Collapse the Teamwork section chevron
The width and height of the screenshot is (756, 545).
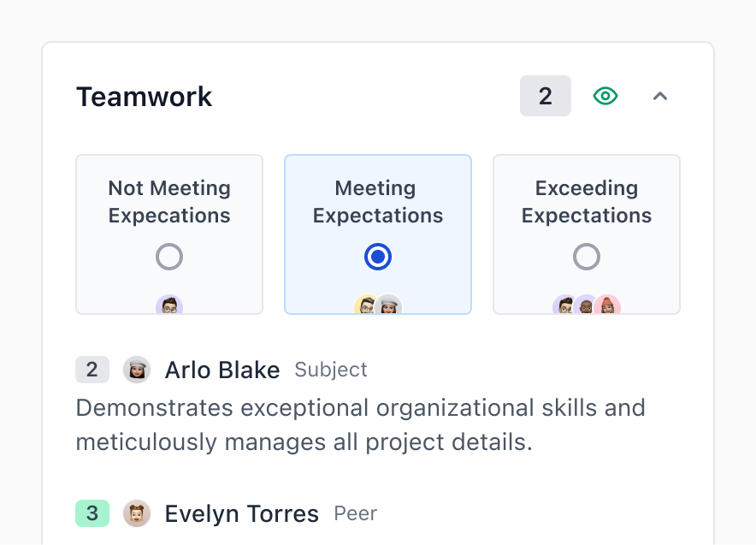[x=659, y=96]
